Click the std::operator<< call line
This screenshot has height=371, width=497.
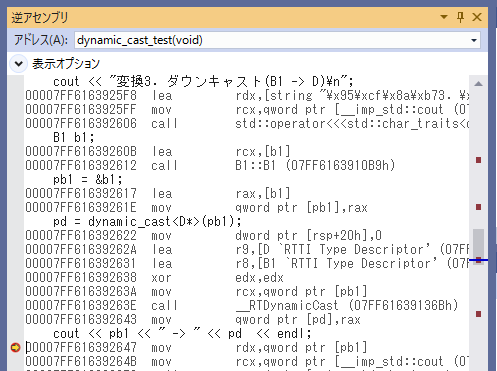[247, 124]
